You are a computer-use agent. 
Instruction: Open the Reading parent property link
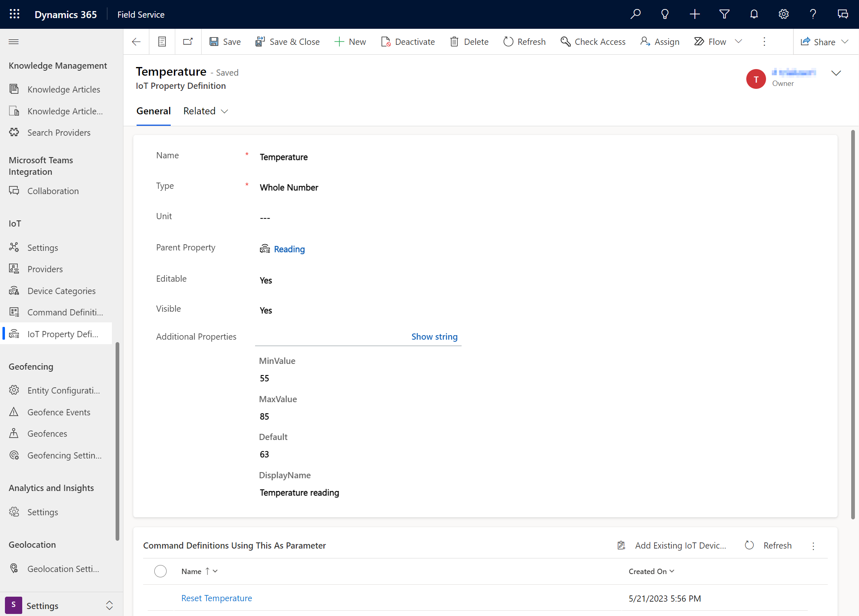(289, 249)
